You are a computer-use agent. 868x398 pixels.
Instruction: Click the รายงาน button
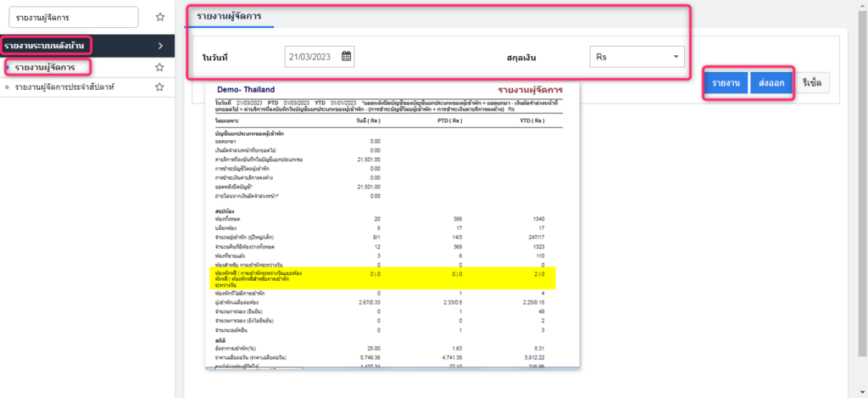(726, 83)
